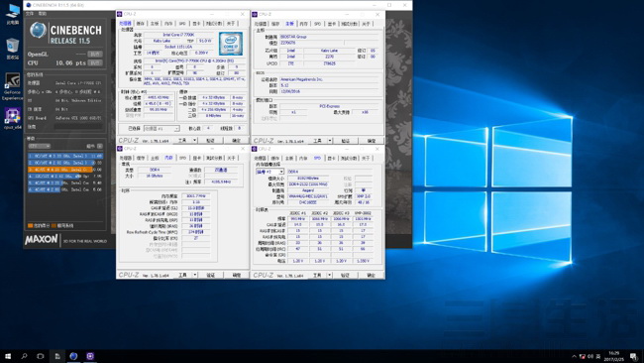644x363 pixels.
Task: Click 确定 button in CPU-Z SPD window
Action: point(371,275)
